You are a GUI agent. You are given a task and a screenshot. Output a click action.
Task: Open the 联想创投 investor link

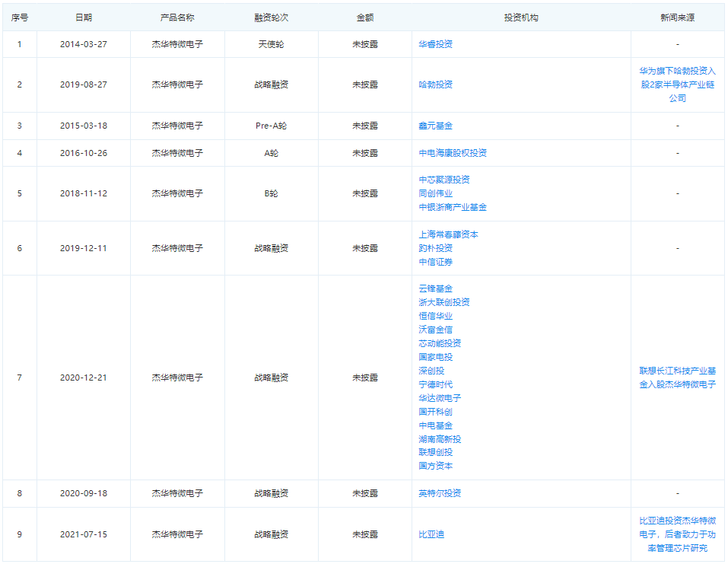coord(435,453)
